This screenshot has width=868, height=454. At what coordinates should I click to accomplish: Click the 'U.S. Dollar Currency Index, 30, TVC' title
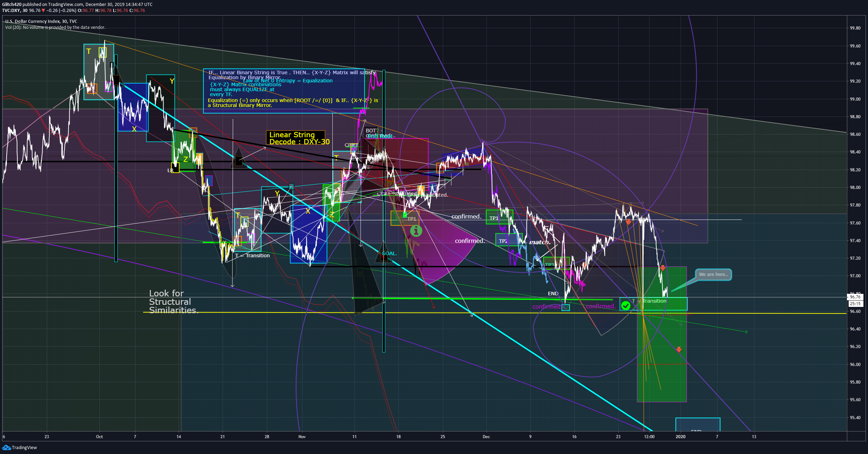point(41,21)
